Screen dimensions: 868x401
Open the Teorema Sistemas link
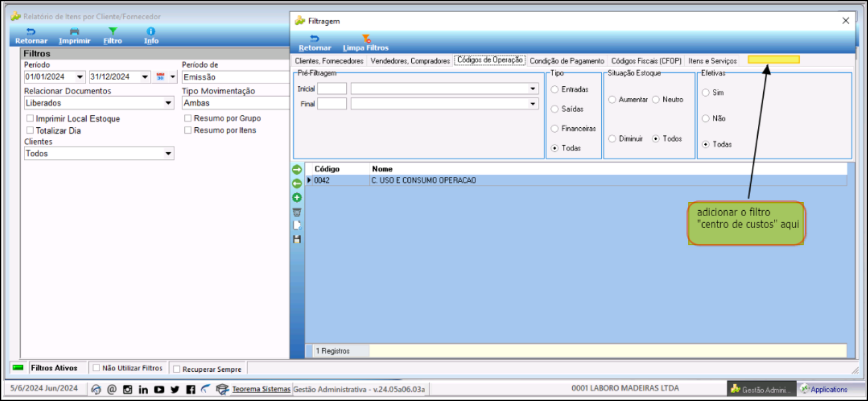(x=261, y=389)
